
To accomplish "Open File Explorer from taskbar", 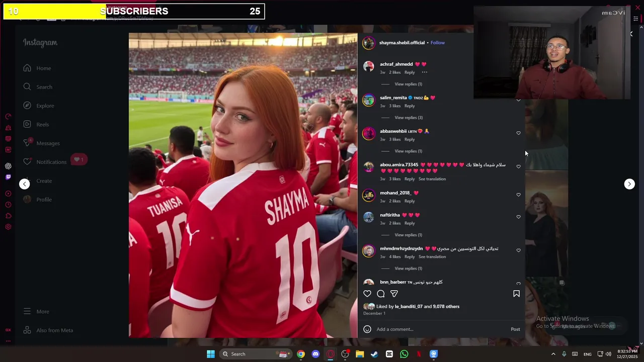I will (x=360, y=354).
